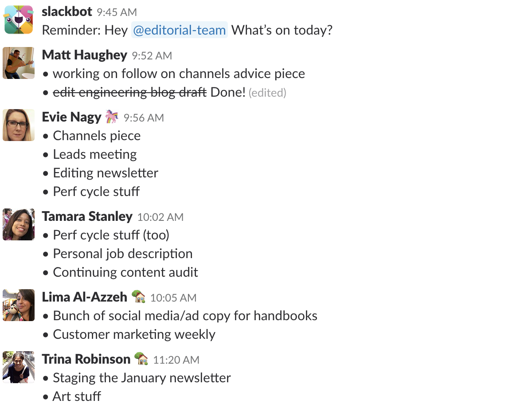Open Tamara Stanley's avatar image
532x408 pixels.
19,224
